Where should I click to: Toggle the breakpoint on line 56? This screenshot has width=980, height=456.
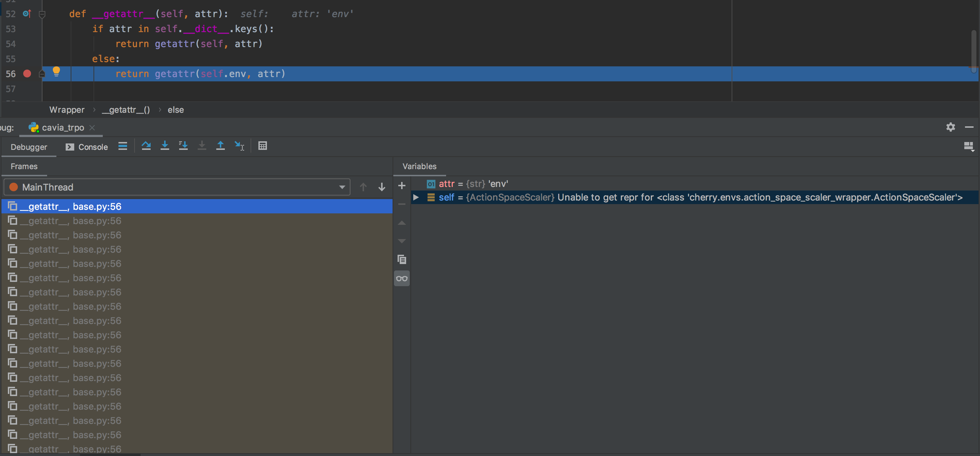pyautogui.click(x=27, y=74)
